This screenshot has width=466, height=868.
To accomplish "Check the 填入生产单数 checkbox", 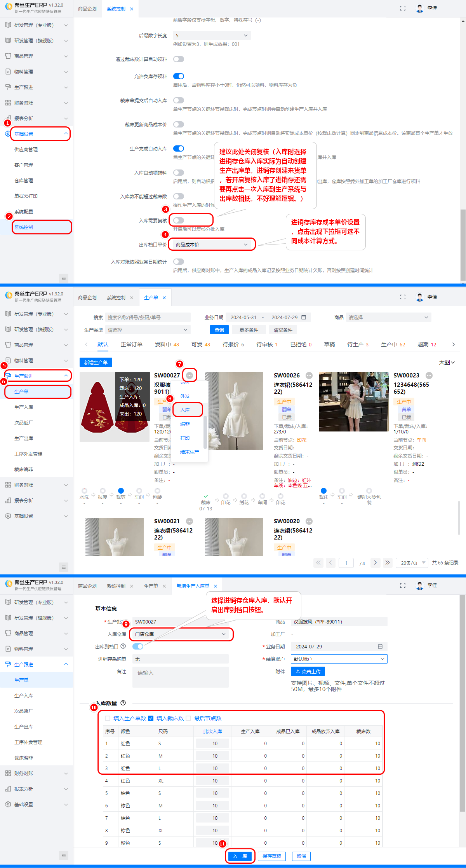I will tap(108, 718).
